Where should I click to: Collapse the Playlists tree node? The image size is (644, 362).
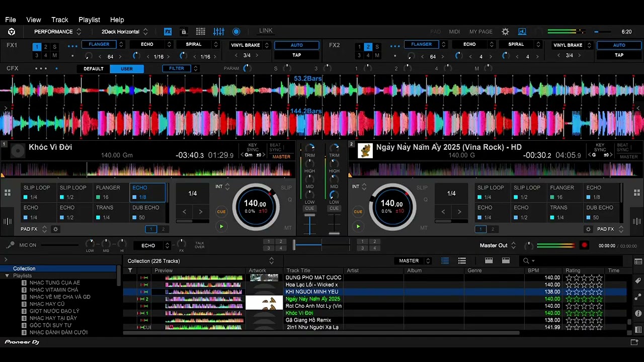tap(7, 276)
